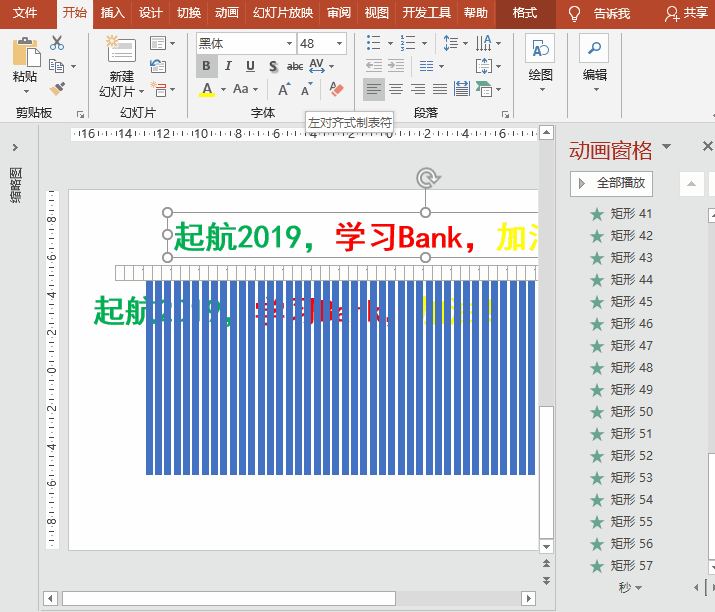The width and height of the screenshot is (715, 612).
Task: Click the Cut scissors icon
Action: coord(57,43)
